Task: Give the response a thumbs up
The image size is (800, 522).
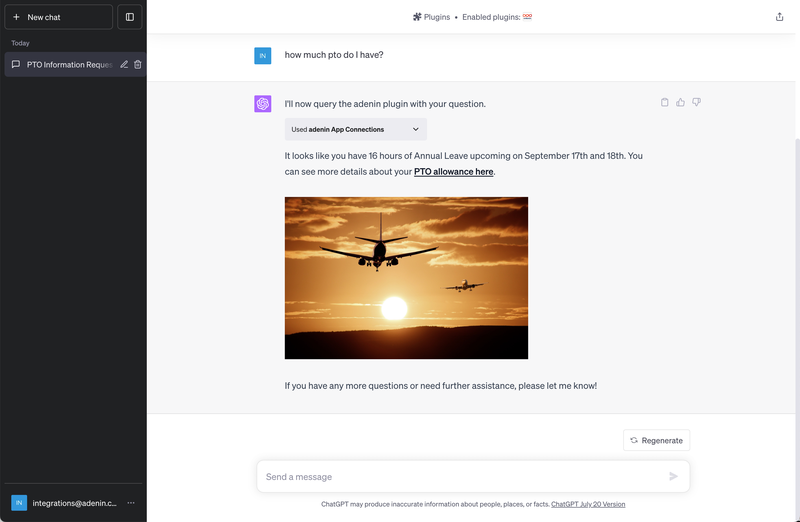Action: click(680, 102)
